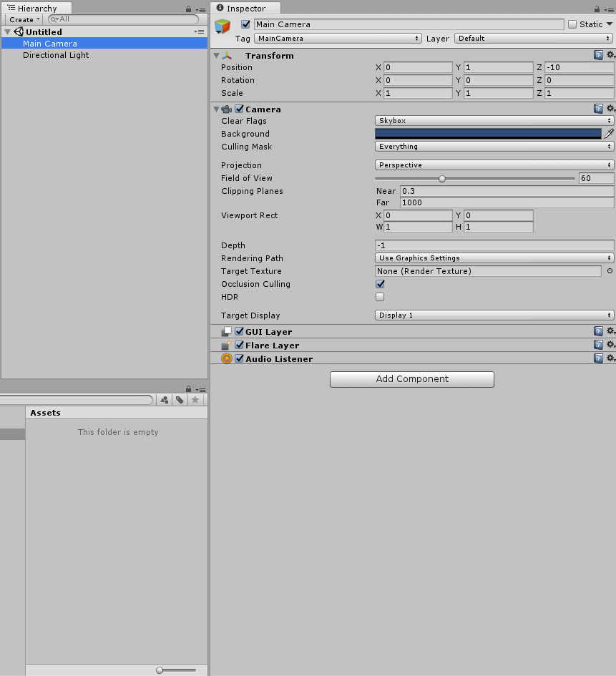Click the Assets breadcrumb label

(x=45, y=413)
